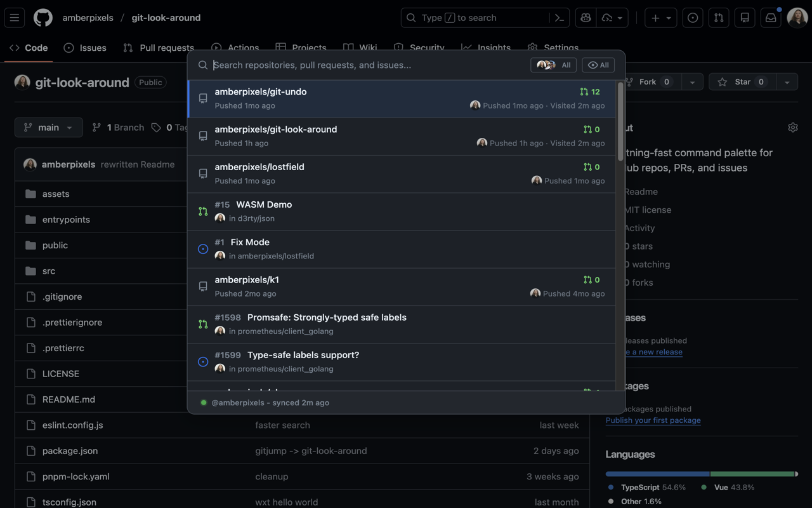Open the main branch selector dropdown
This screenshot has height=508, width=812.
coord(48,127)
